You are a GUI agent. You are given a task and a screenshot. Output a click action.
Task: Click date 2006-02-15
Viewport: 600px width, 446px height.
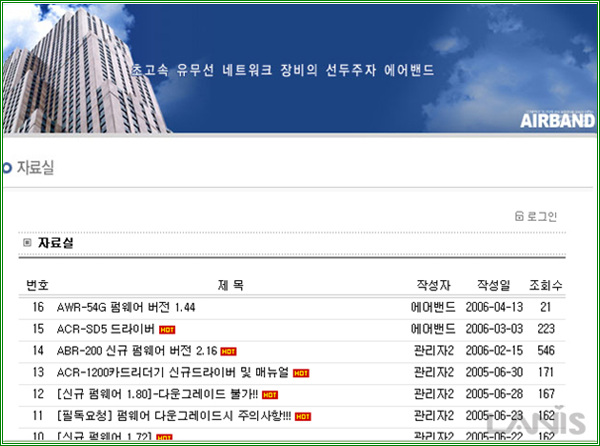(494, 351)
